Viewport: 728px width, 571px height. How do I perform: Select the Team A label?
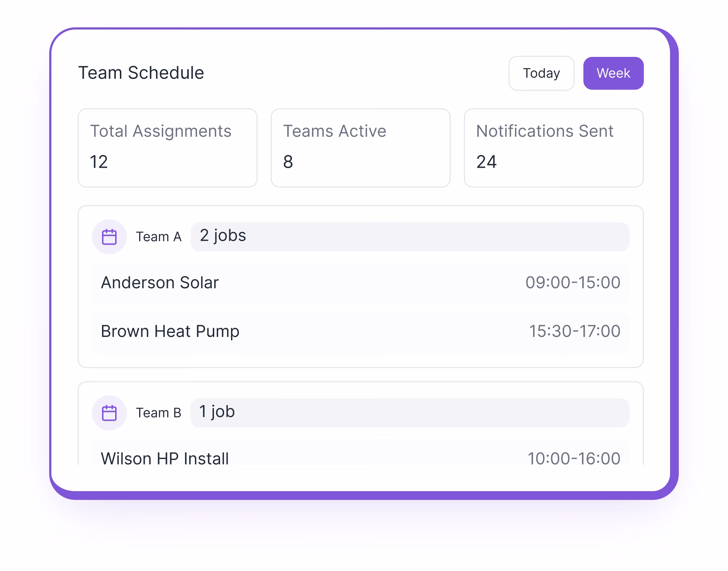tap(159, 237)
